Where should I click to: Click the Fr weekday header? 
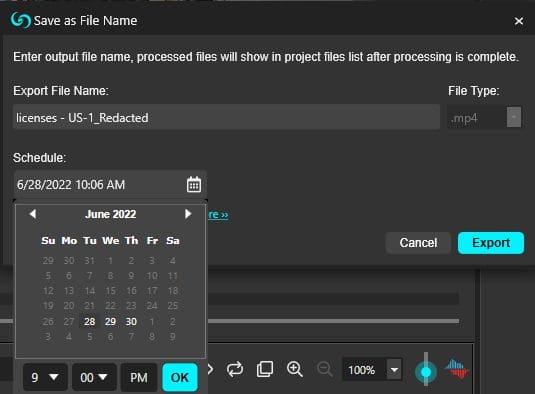pyautogui.click(x=152, y=240)
